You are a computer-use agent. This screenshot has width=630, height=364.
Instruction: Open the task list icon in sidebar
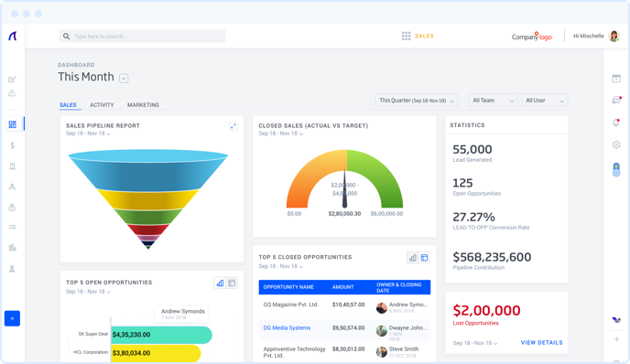(13, 227)
